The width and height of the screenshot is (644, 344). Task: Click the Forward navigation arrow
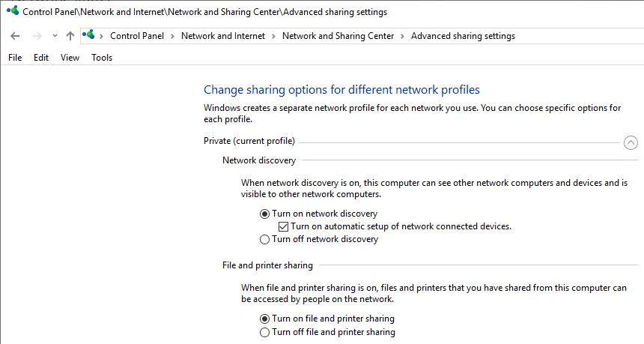point(37,36)
